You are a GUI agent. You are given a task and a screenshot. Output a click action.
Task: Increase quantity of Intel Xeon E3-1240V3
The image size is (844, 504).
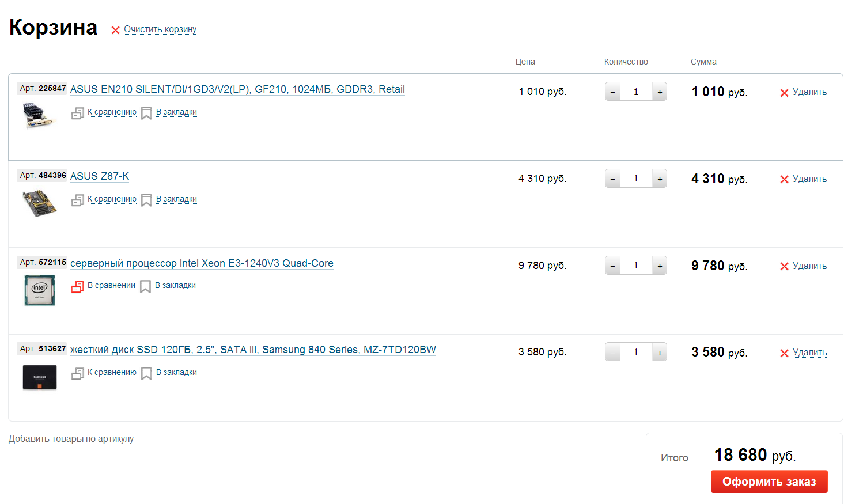[x=660, y=266]
